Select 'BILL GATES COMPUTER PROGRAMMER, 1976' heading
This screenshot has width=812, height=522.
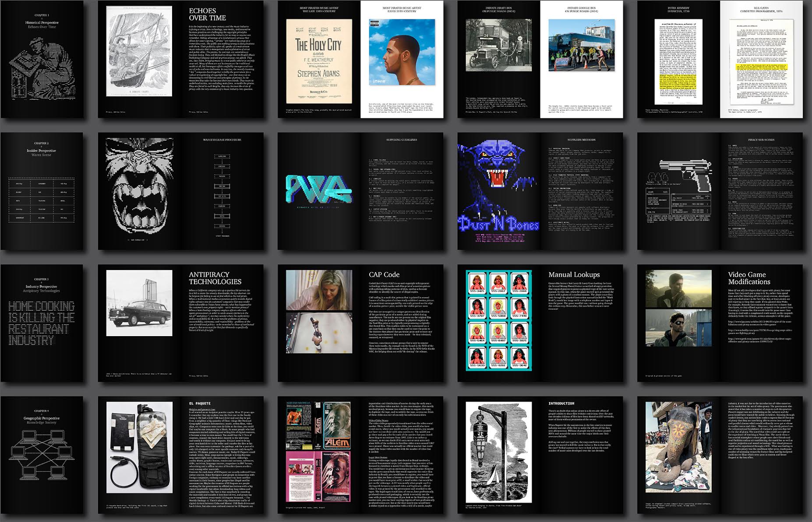tap(761, 9)
